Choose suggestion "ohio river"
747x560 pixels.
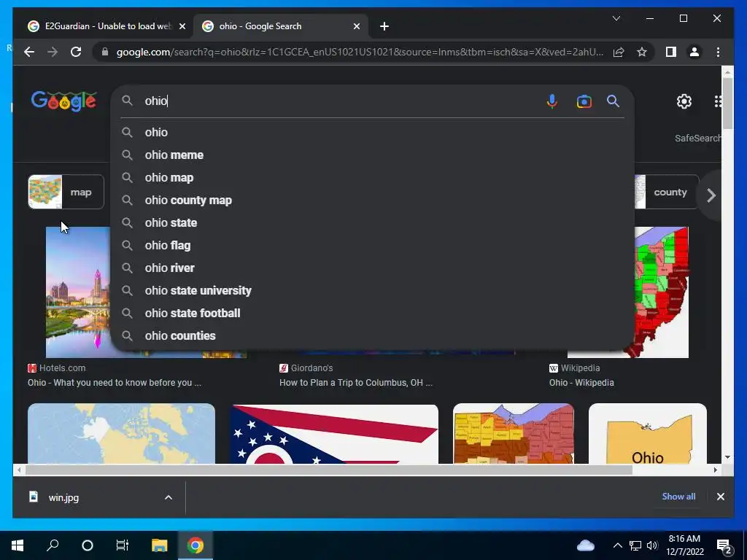(372, 268)
